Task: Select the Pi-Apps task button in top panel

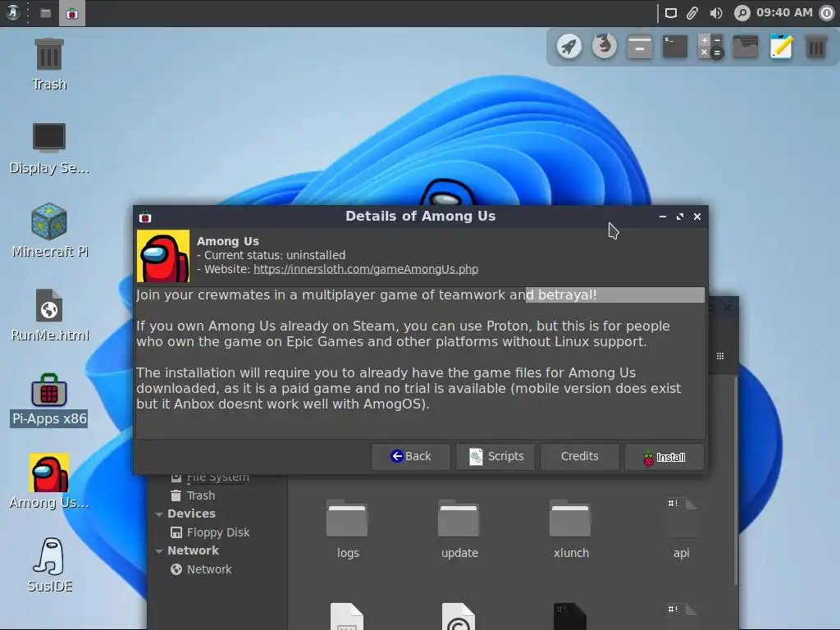Action: 72,13
